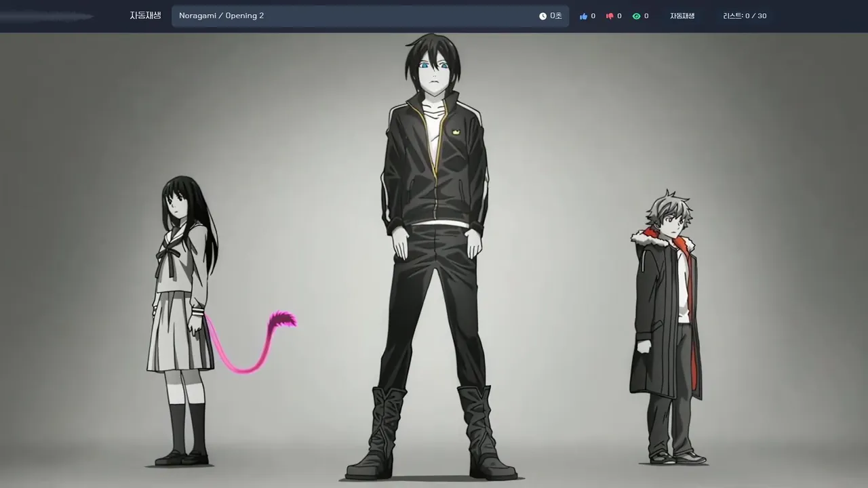
Task: Click the red thumbs-down dislike icon
Action: (x=610, y=16)
